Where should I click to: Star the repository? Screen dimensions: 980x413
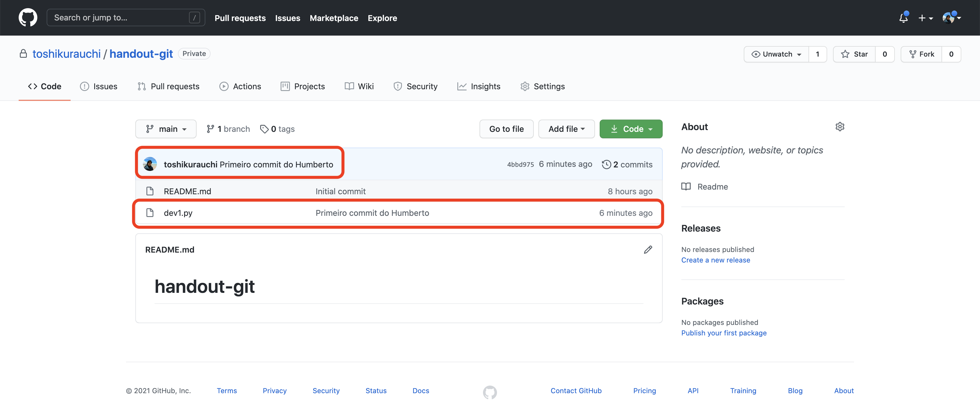[x=855, y=54]
